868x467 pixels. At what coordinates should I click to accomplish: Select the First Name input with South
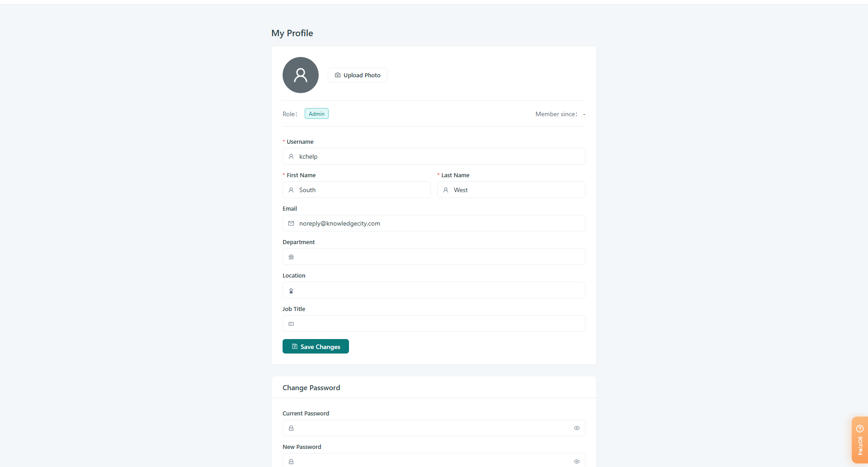tap(357, 190)
